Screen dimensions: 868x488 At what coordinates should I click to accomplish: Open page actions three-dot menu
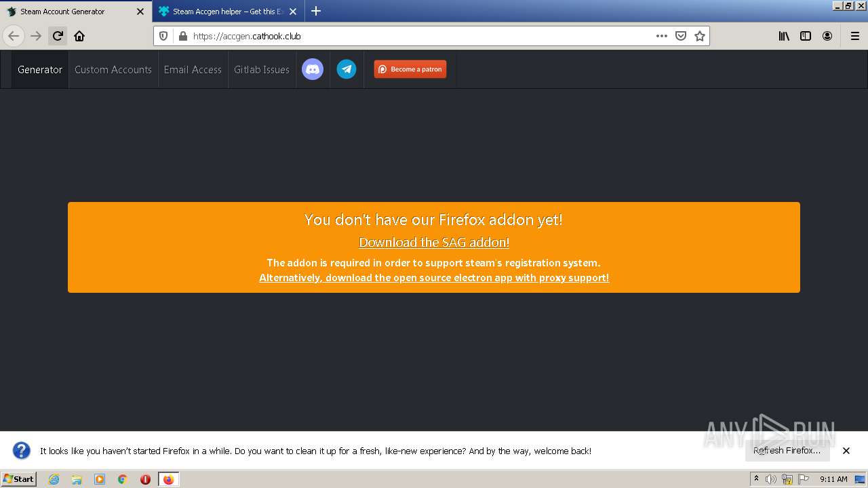(x=661, y=36)
